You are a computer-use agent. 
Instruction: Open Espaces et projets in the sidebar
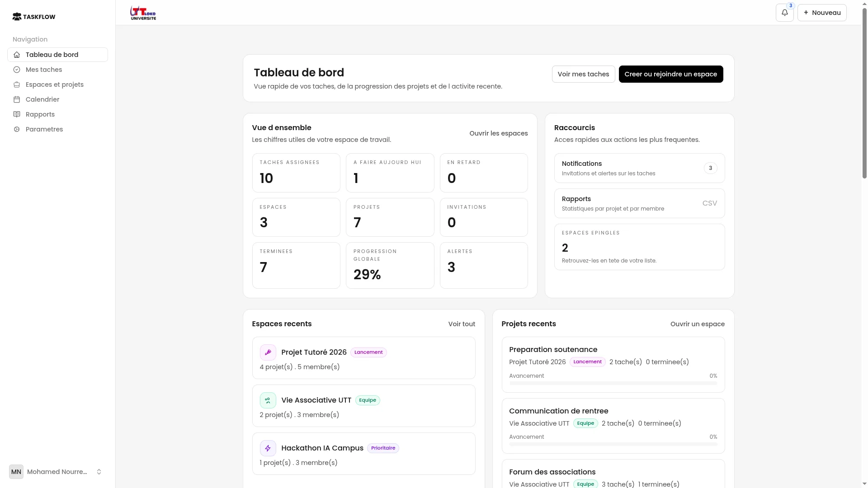(x=57, y=84)
